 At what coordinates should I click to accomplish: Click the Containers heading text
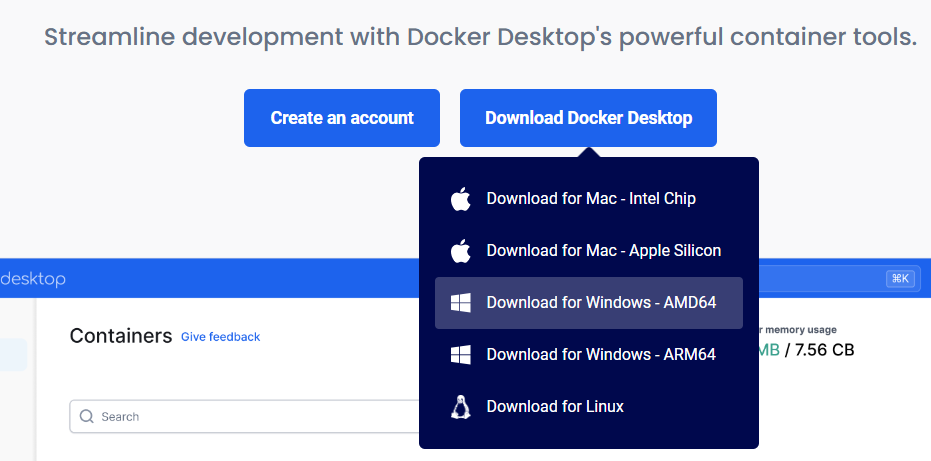(121, 336)
